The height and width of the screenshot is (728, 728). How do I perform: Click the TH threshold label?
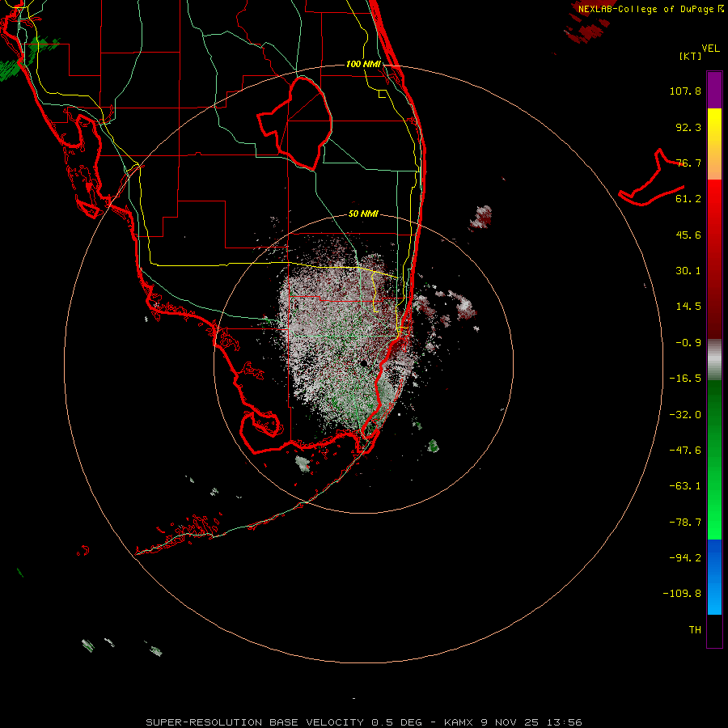coord(695,630)
